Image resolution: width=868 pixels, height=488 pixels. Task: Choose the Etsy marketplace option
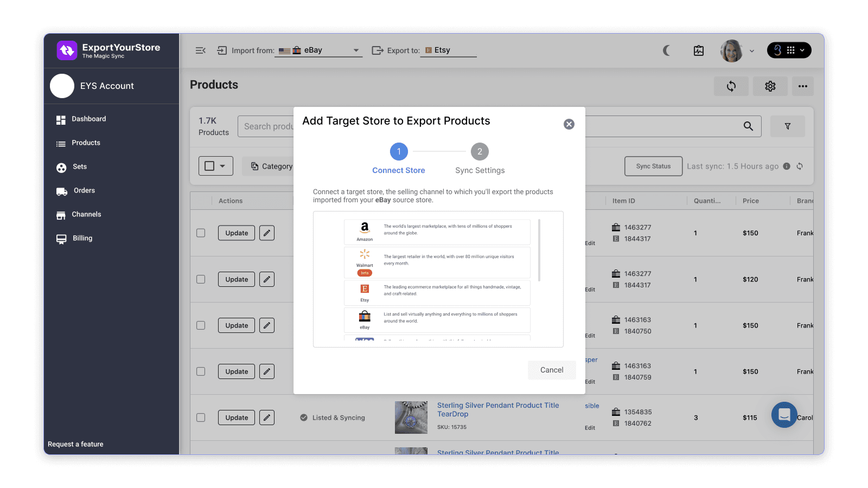(x=437, y=293)
